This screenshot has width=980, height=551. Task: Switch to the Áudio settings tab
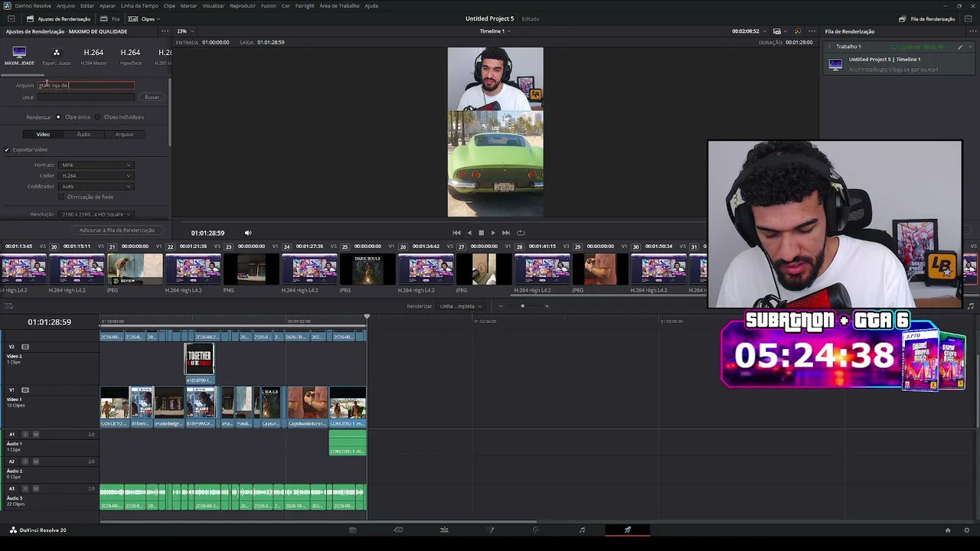tap(83, 135)
